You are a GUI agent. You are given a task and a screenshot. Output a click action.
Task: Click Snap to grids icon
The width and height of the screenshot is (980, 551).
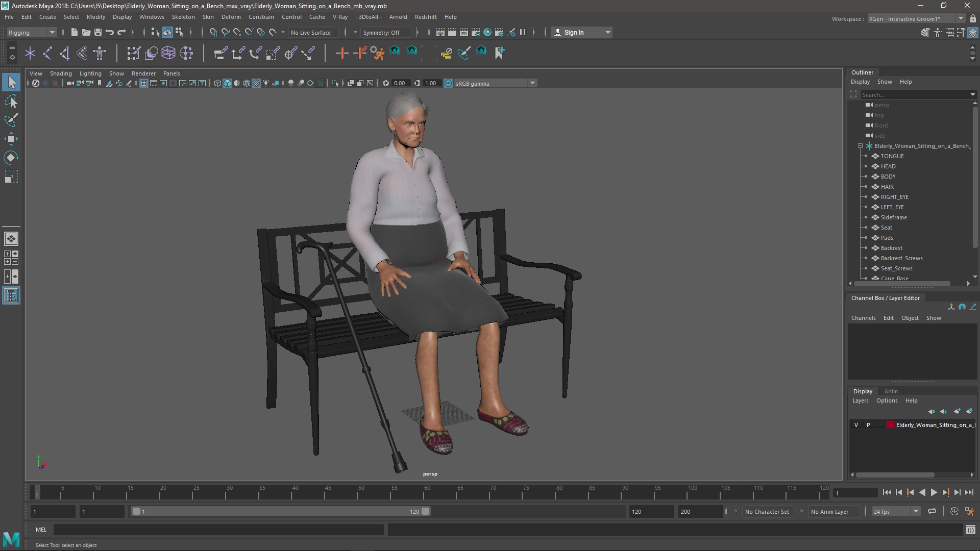click(x=214, y=32)
